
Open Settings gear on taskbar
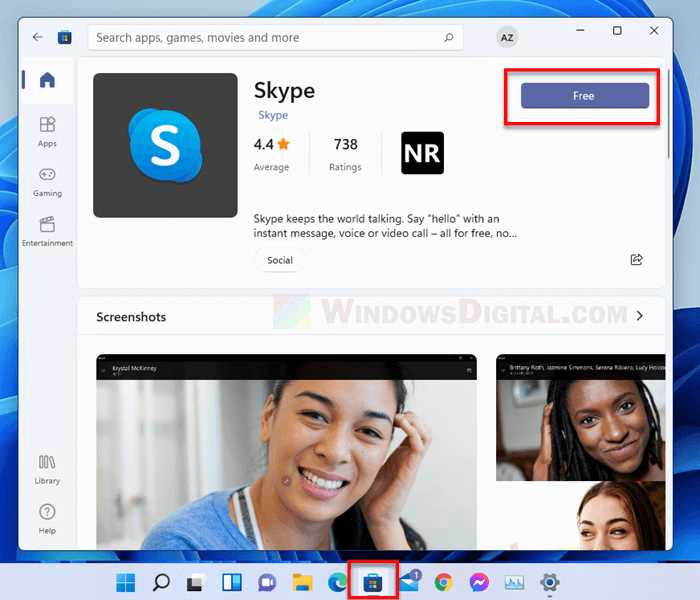point(550,583)
